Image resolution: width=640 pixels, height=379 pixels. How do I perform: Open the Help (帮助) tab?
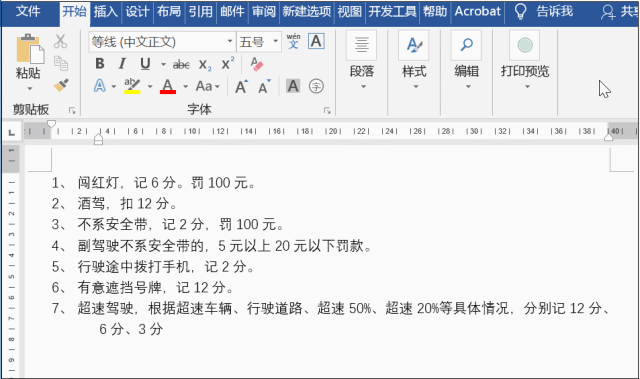coord(435,11)
